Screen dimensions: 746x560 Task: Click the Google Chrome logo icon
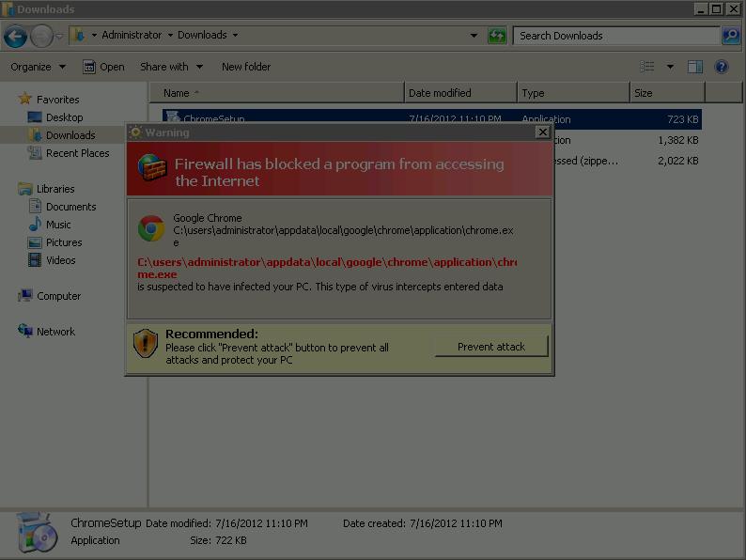click(151, 228)
